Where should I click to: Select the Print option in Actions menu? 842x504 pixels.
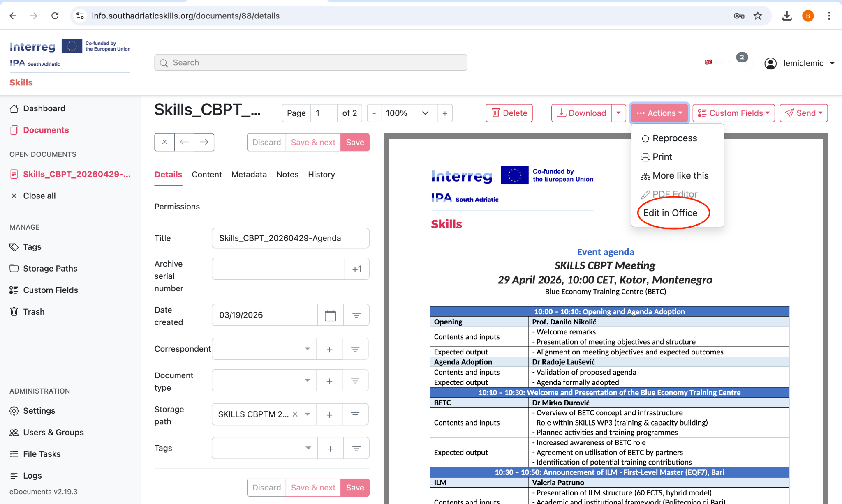click(662, 156)
